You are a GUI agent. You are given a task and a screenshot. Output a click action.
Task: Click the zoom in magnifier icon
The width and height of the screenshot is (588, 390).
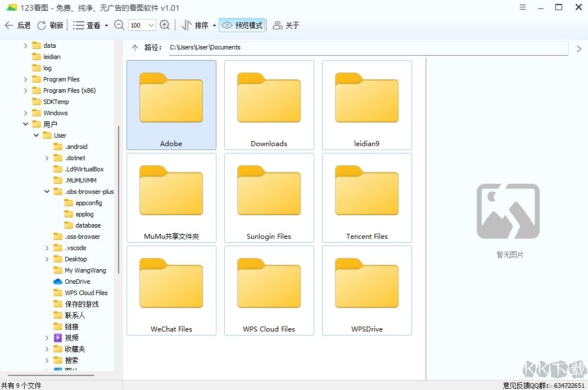tap(165, 25)
